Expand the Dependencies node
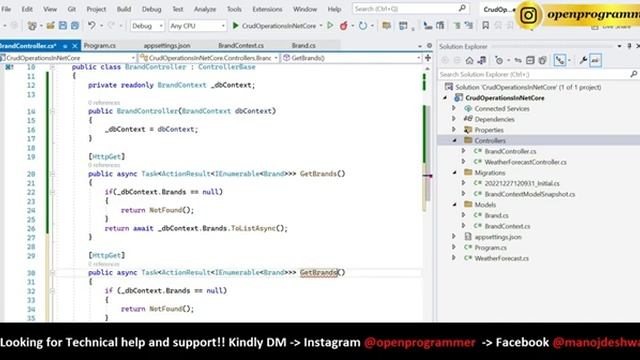 (454, 119)
